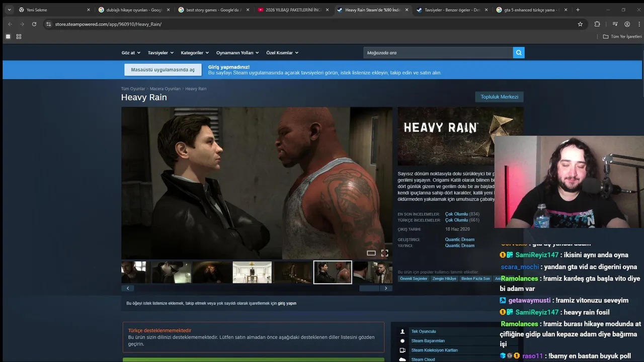Click the main Heavy Rain screenshot image
Viewport: 644px width, 362px height.
pyautogui.click(x=257, y=183)
